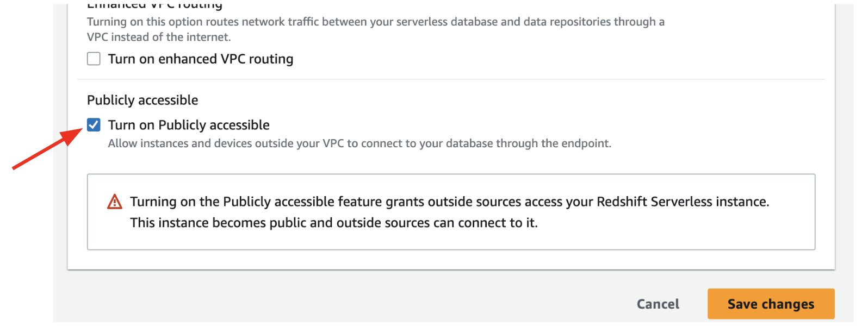Click the 'Allow instances and devices outside' helper text

[359, 143]
